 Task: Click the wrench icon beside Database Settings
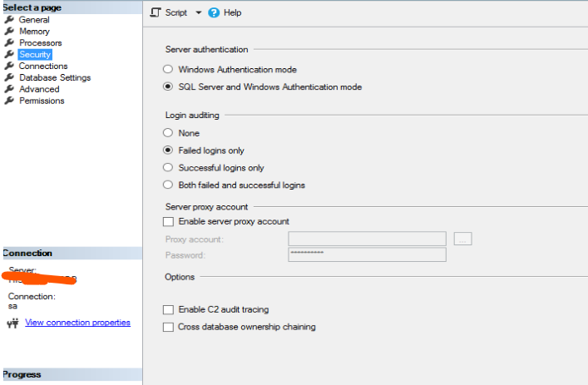tap(9, 77)
